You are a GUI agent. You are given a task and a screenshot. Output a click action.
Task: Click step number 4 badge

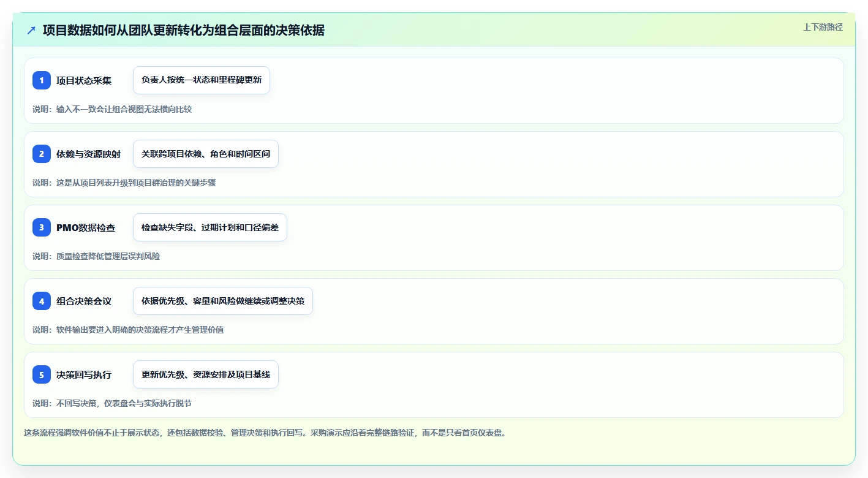42,301
